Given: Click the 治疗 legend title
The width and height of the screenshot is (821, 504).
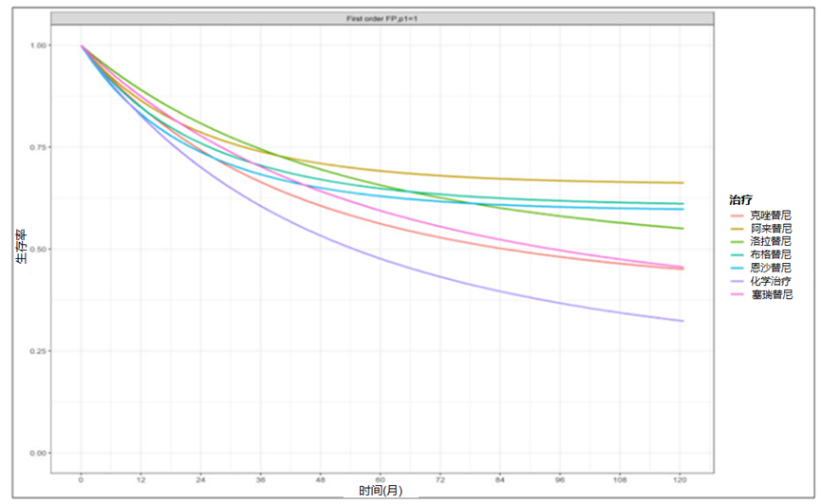Looking at the screenshot, I should point(740,200).
